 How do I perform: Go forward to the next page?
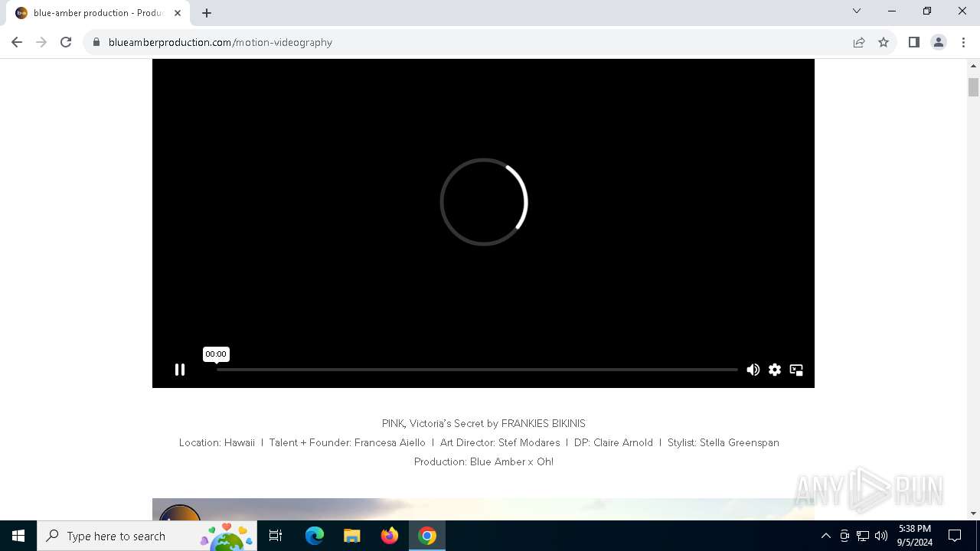[41, 42]
